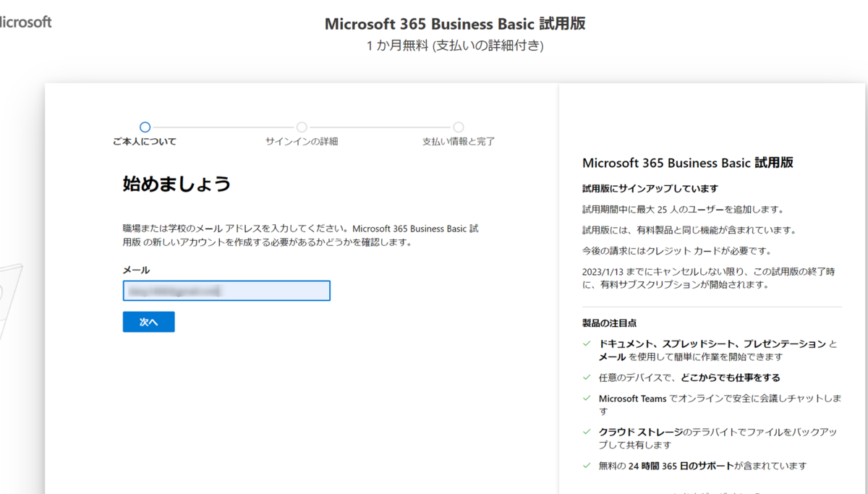Click the 試用版にサインアップしています heading
The width and height of the screenshot is (868, 494).
click(650, 189)
